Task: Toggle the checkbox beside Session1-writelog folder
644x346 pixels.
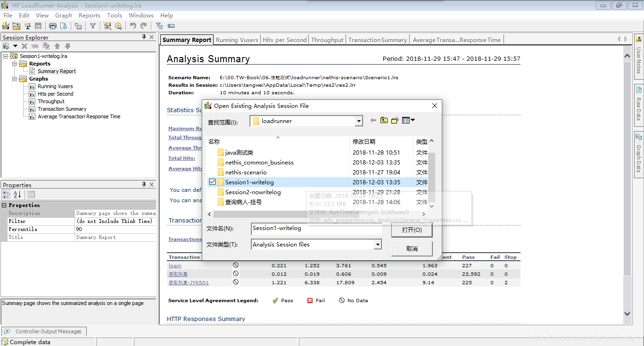Action: 212,182
